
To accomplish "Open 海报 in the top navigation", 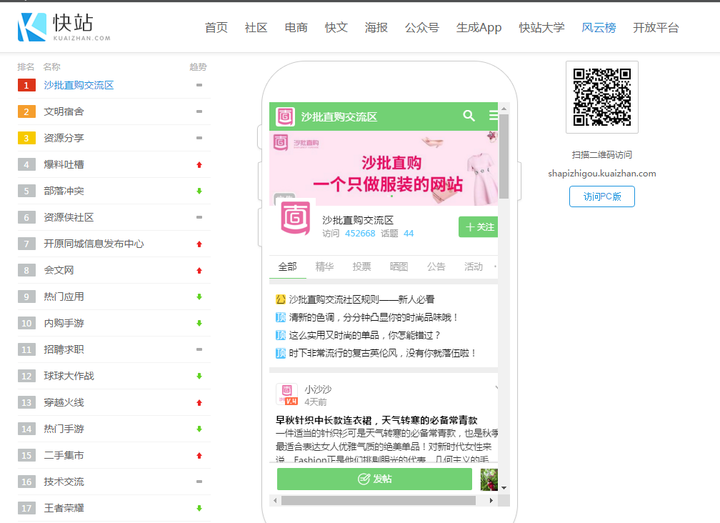I will click(376, 28).
